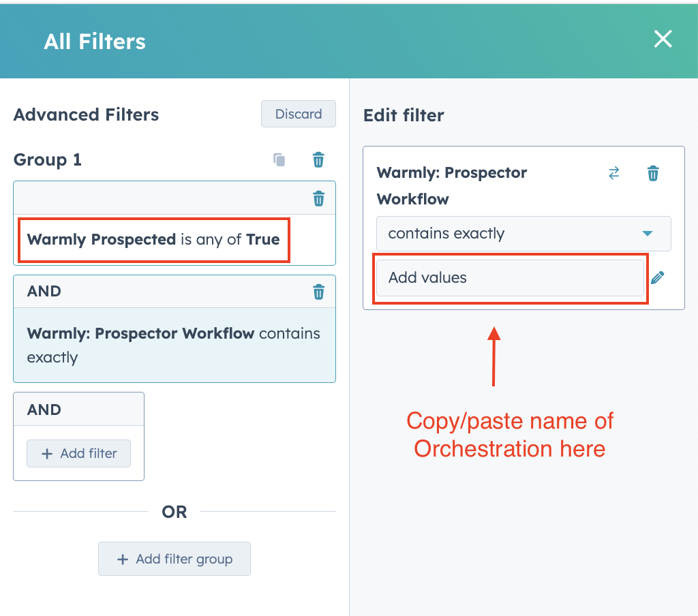Click the Discard button
The image size is (698, 616).
click(x=299, y=114)
